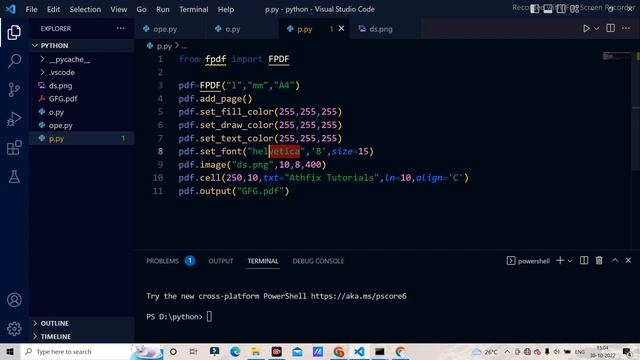Open the Terminal menu
Image resolution: width=640 pixels, height=360 pixels.
193,9
